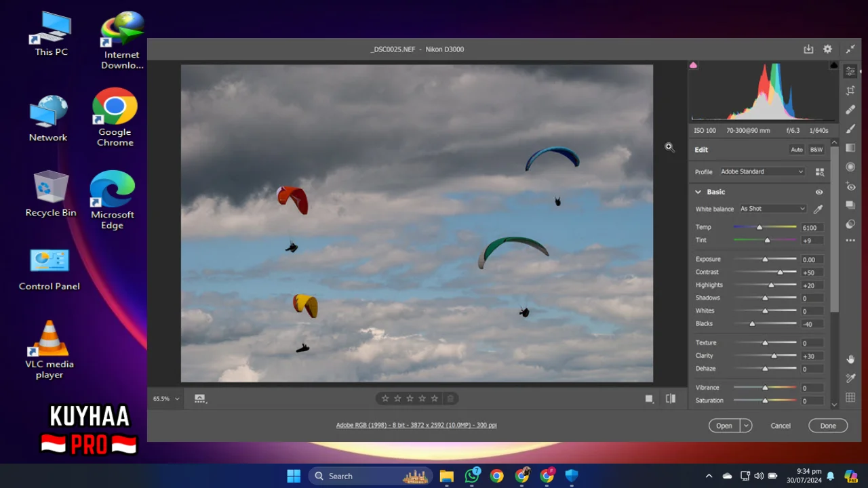Toggle the filmstrip icon below the image
The width and height of the screenshot is (868, 488).
pyautogui.click(x=200, y=399)
